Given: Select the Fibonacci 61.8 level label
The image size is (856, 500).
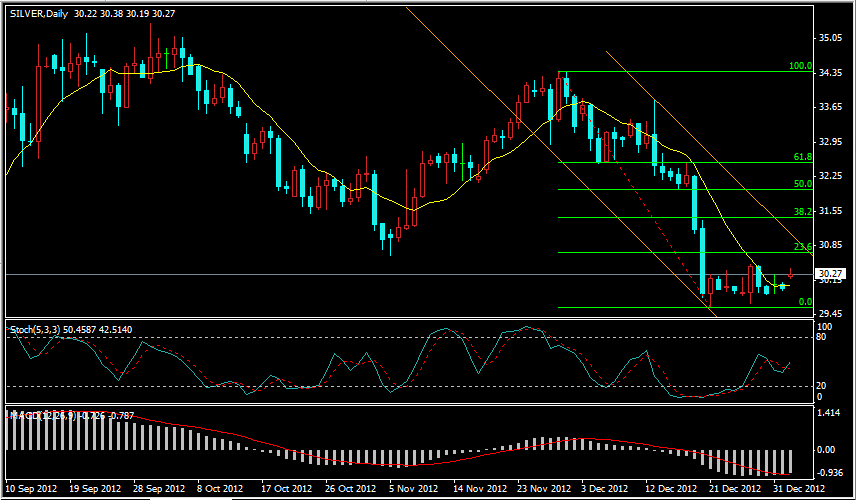Looking at the screenshot, I should point(802,157).
